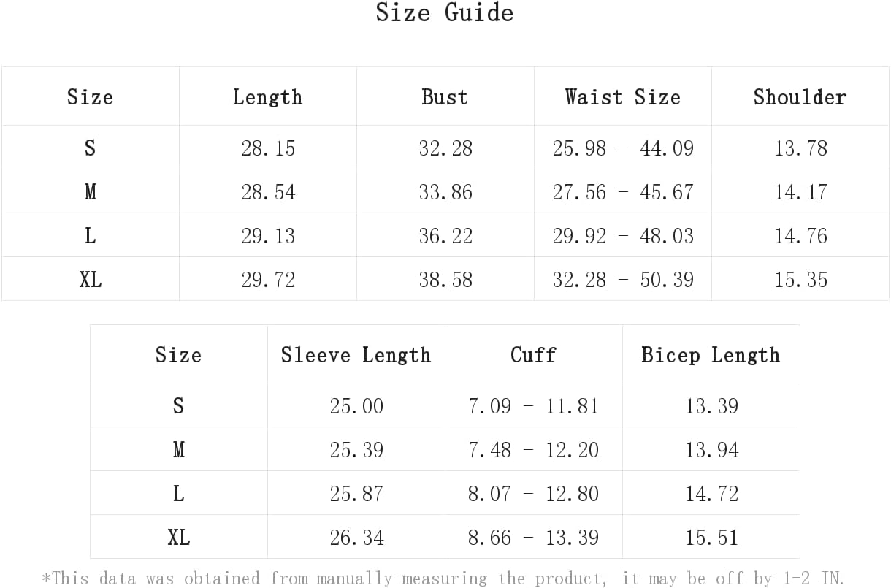Click XL label in bottom table
Viewport: 891px width, 588px height.
pyautogui.click(x=178, y=538)
